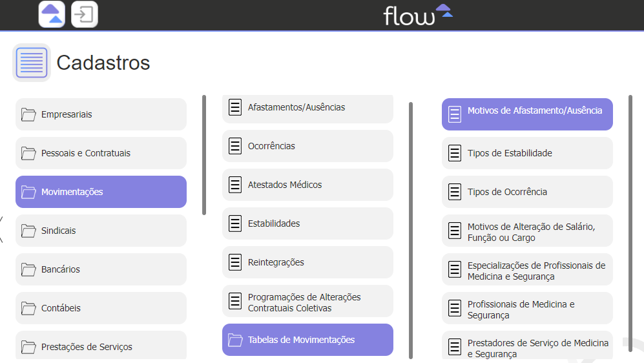Screen dimensions: 644x363
Task: Click the folder icon on Tabelas de Movimentações
Action: pos(235,340)
